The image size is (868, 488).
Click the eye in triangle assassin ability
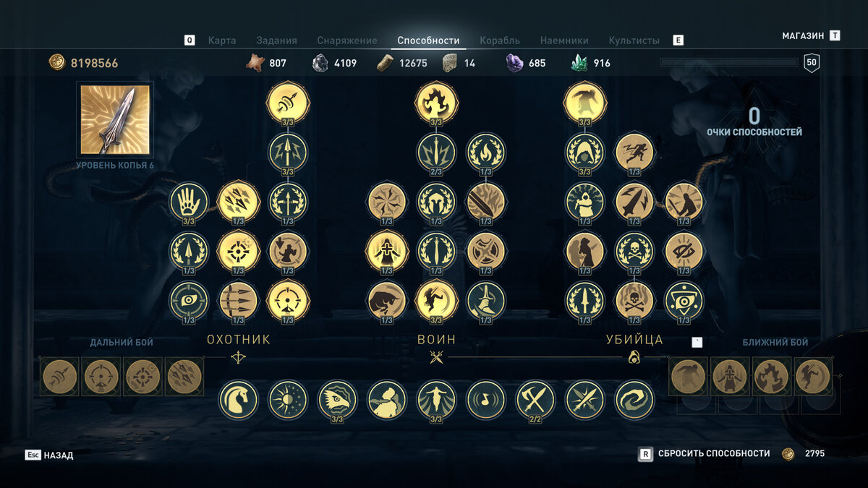click(684, 301)
